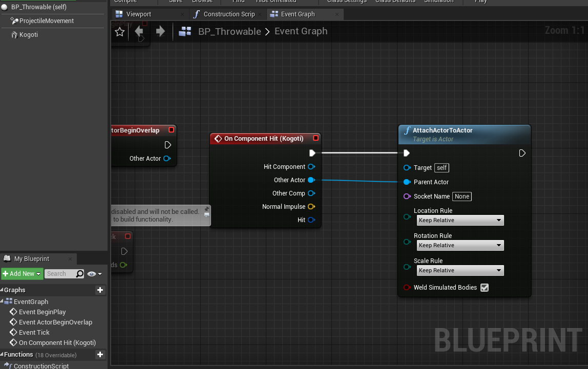Click the My Blueprint panel tab
588x369 pixels.
pos(32,259)
